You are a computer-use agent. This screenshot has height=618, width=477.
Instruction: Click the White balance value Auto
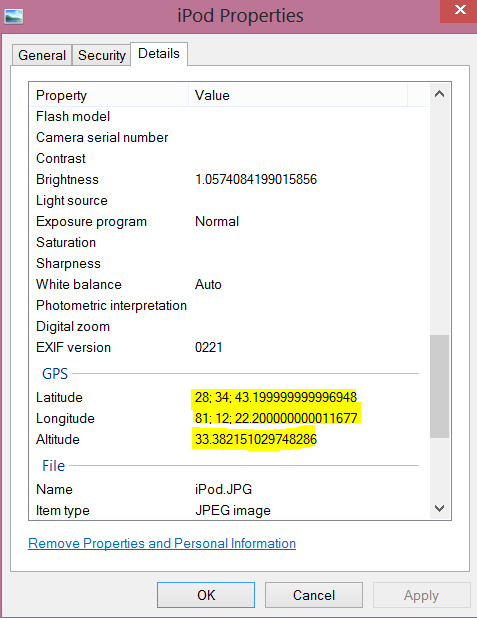pos(208,285)
